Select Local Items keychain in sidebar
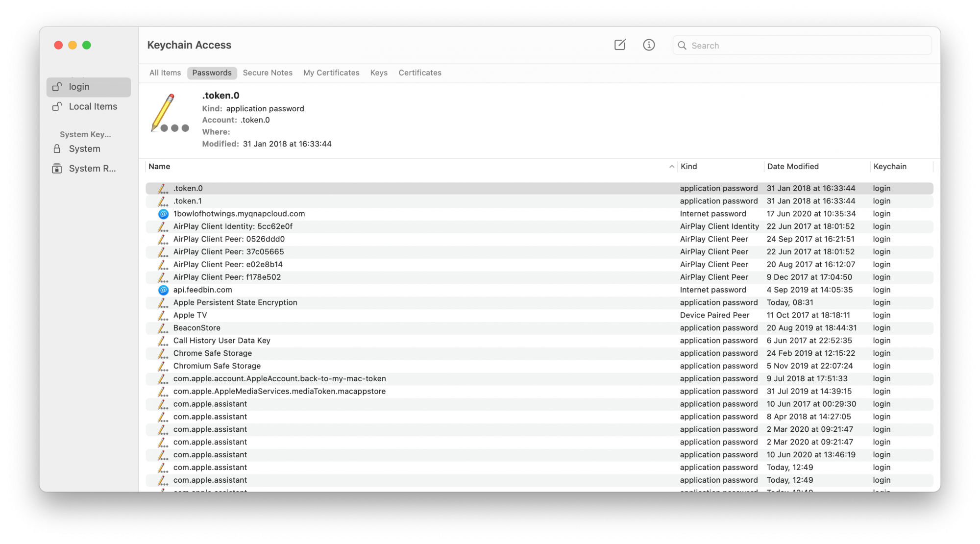This screenshot has height=544, width=980. click(93, 107)
